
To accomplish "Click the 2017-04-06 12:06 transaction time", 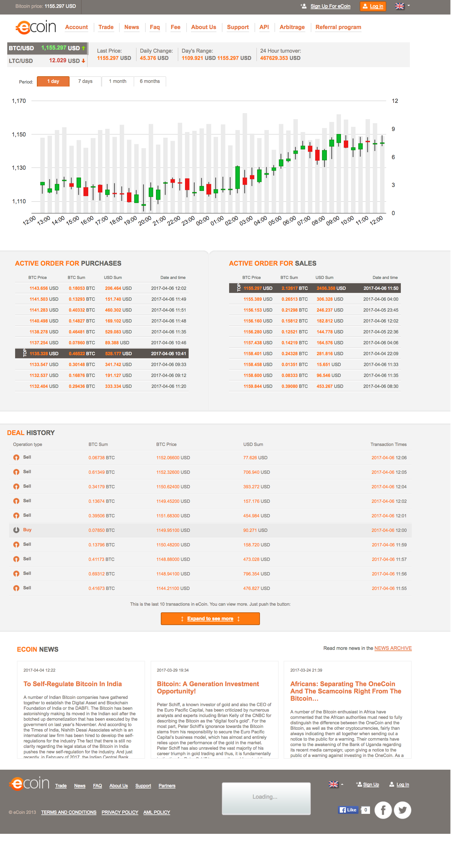I will (x=389, y=457).
